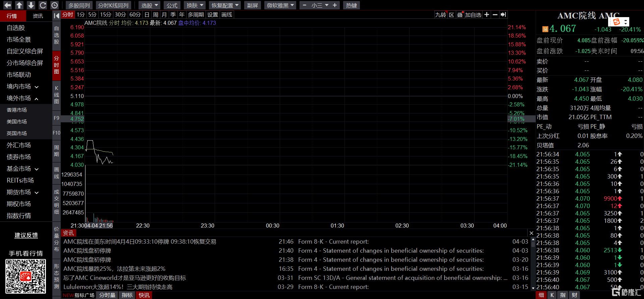
Task: Click the mobile quotes QR code
Action: point(25,277)
